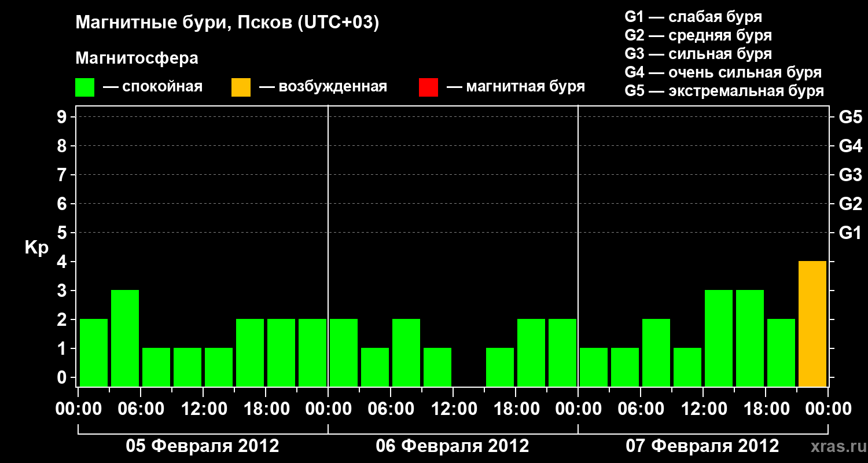Click the green 'спокойная' legend swatch
Screen dimensions: 868x463
[85, 87]
